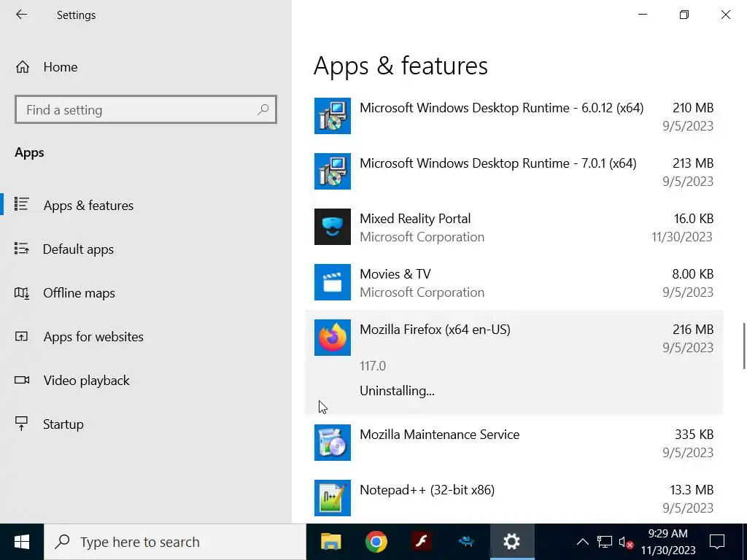
Task: Open the taskbar clock showing 9:29 AM
Action: [x=668, y=542]
